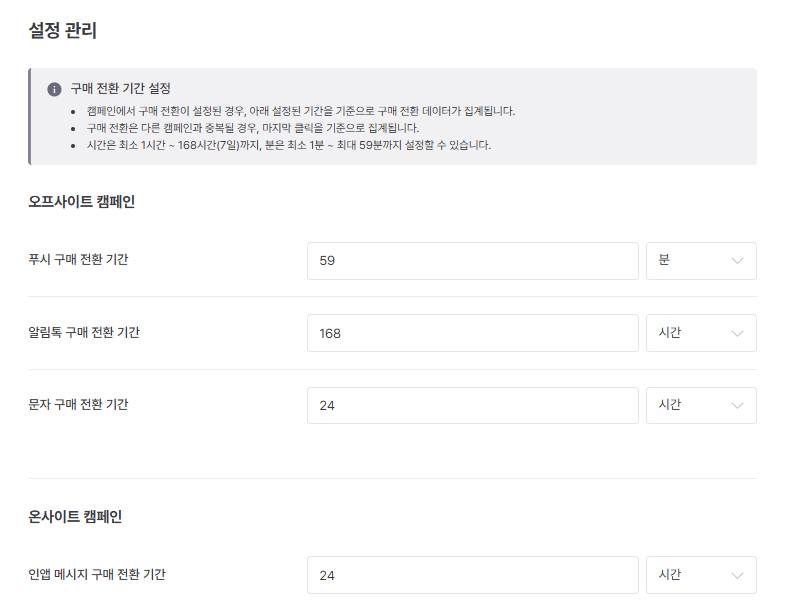Click the 푸시 구매 전환 기간 label
Viewport: 786px width, 616px height.
(78, 260)
